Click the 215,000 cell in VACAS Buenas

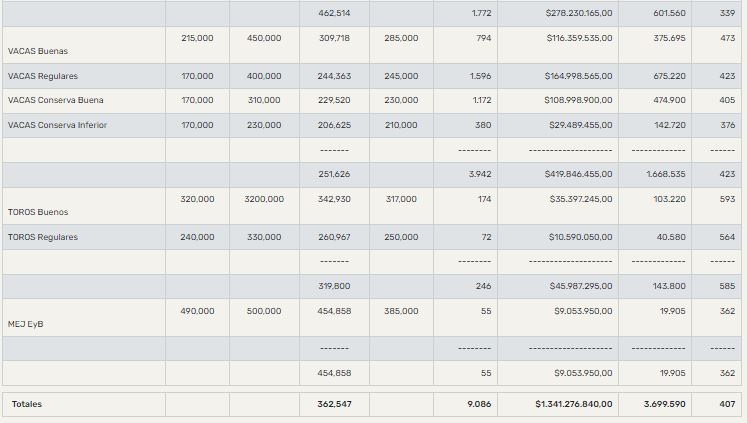pyautogui.click(x=197, y=37)
